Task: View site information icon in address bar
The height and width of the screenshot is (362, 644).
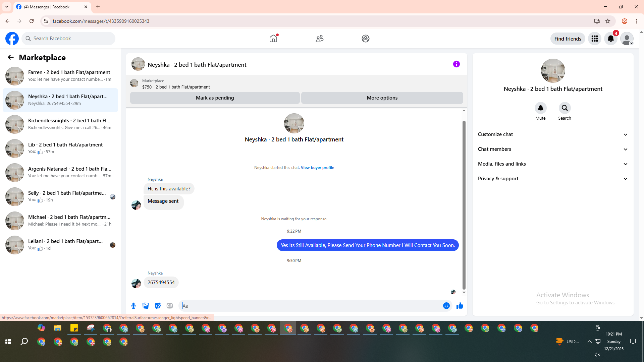Action: point(46,21)
